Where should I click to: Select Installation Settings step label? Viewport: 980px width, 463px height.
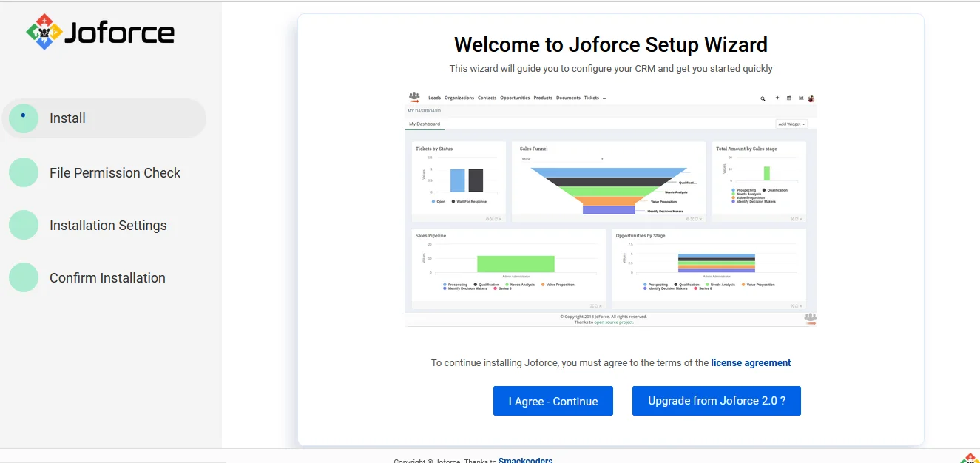(108, 226)
